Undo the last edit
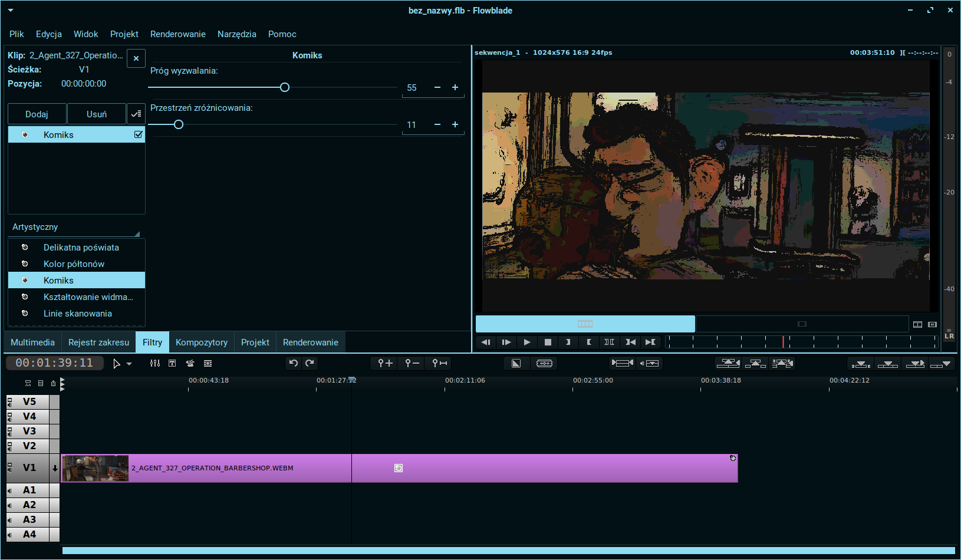The width and height of the screenshot is (961, 560). coord(294,363)
